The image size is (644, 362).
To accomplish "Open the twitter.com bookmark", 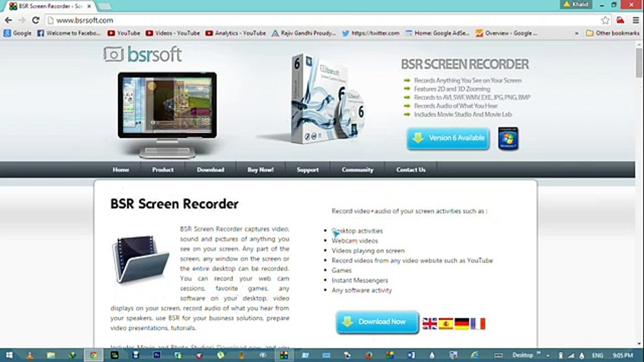I will pyautogui.click(x=371, y=33).
